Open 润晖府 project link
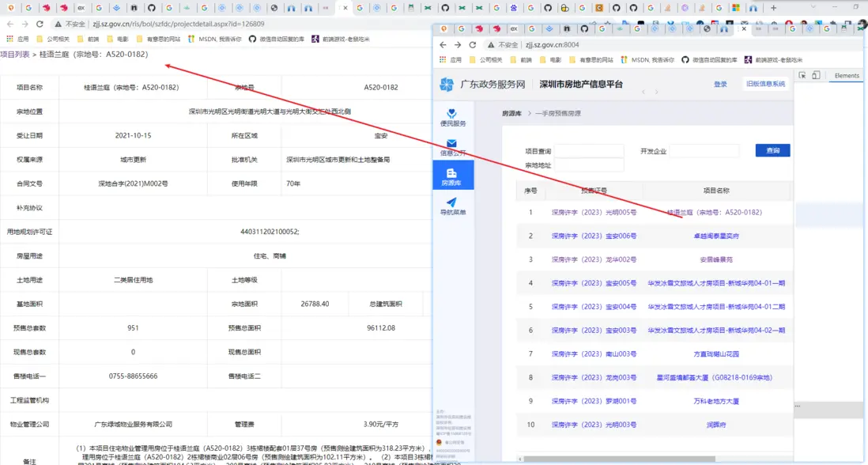868x465 pixels. (x=715, y=425)
